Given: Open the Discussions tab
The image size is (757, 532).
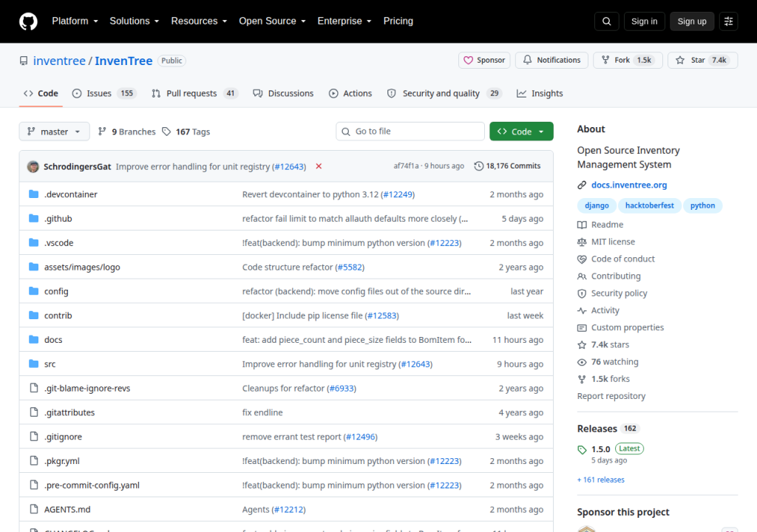Looking at the screenshot, I should tap(283, 93).
